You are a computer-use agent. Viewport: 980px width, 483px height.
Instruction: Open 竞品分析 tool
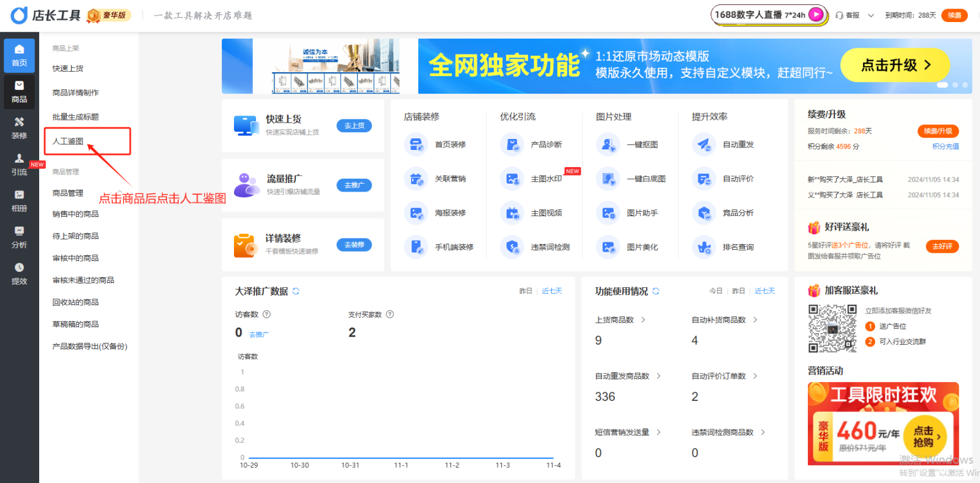(723, 213)
